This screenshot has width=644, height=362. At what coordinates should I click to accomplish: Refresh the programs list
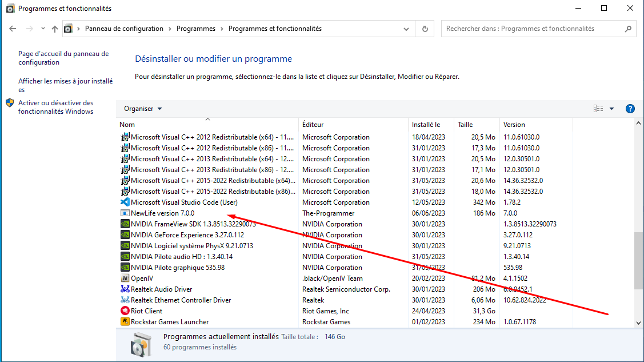pyautogui.click(x=425, y=29)
